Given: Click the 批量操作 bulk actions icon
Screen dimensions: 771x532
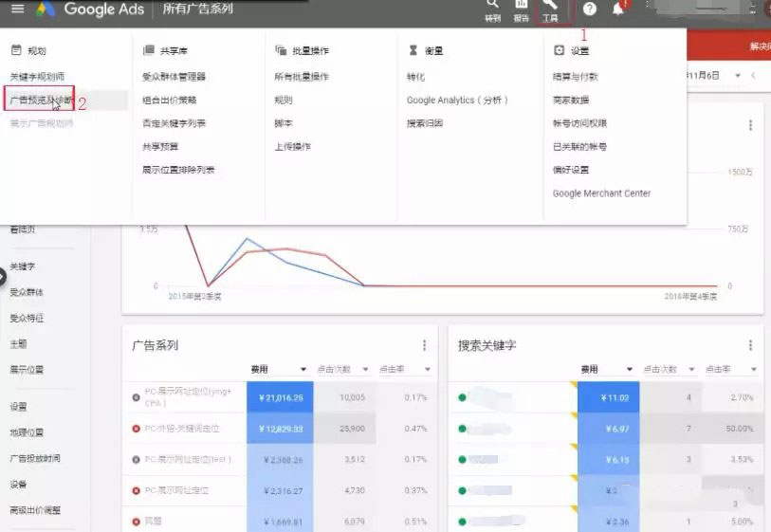Looking at the screenshot, I should (x=281, y=50).
